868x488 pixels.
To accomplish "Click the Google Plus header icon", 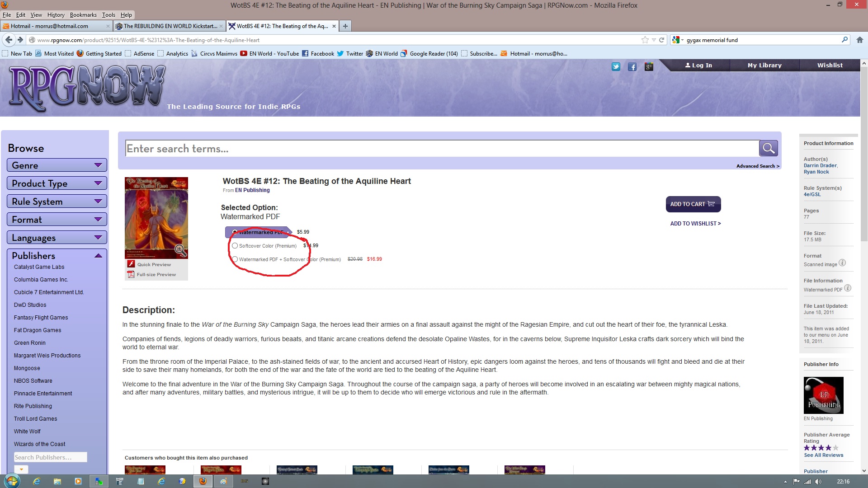I will (x=649, y=67).
